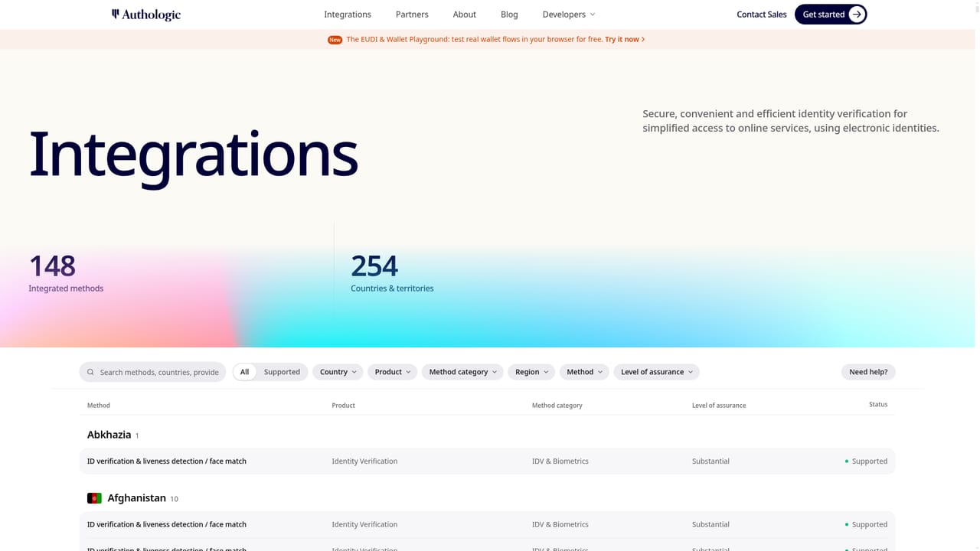Expand the Method filter dropdown

pyautogui.click(x=584, y=372)
